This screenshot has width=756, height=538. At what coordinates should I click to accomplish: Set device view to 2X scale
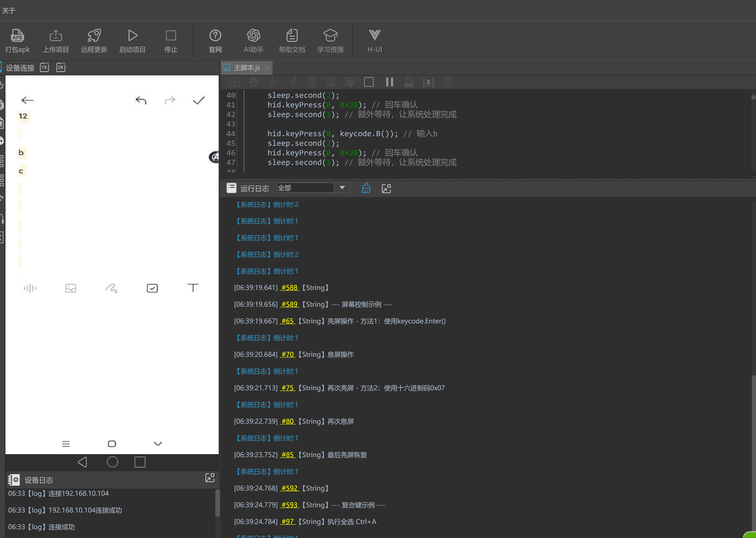[x=61, y=67]
